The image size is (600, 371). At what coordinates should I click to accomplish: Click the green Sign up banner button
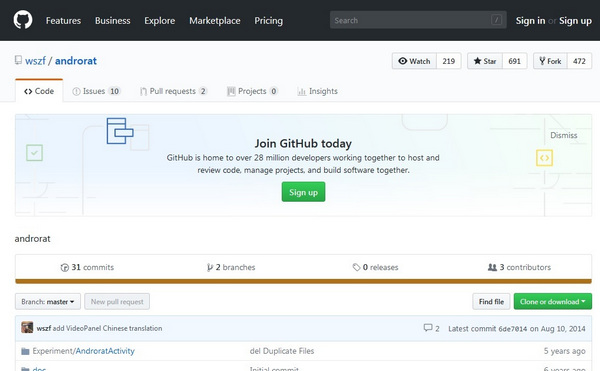tap(303, 192)
